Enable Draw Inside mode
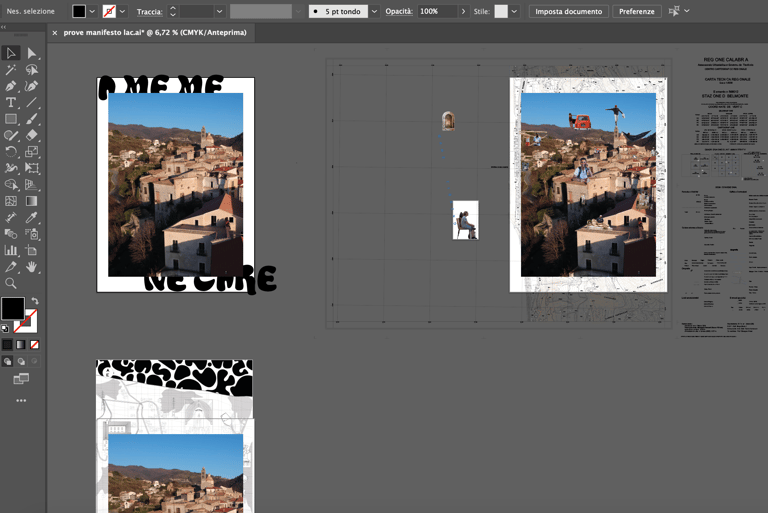The height and width of the screenshot is (513, 768). pyautogui.click(x=35, y=362)
